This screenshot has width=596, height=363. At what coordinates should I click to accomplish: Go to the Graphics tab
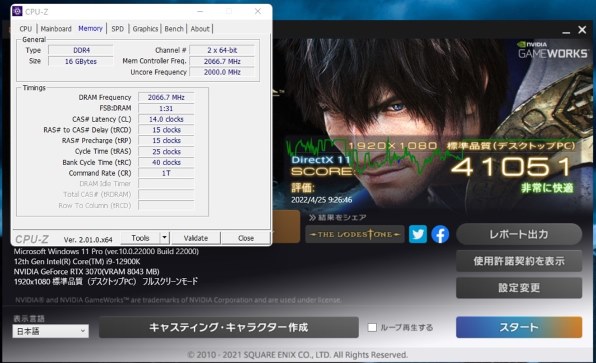145,29
